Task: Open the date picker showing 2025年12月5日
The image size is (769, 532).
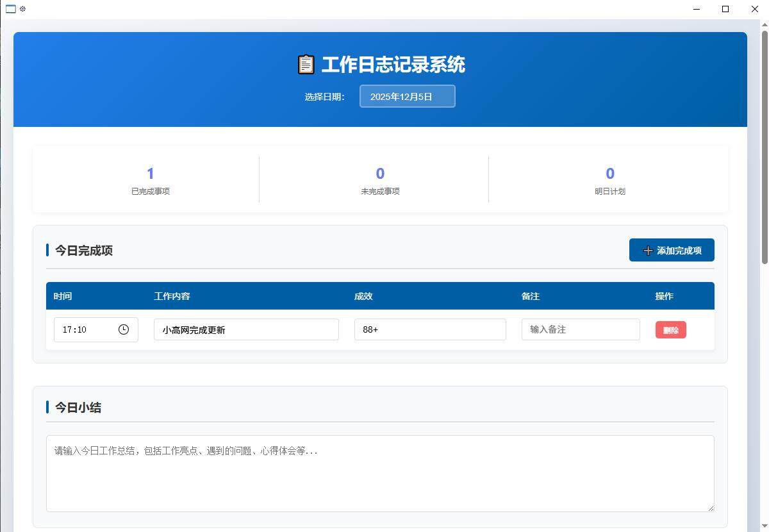Action: click(x=407, y=96)
